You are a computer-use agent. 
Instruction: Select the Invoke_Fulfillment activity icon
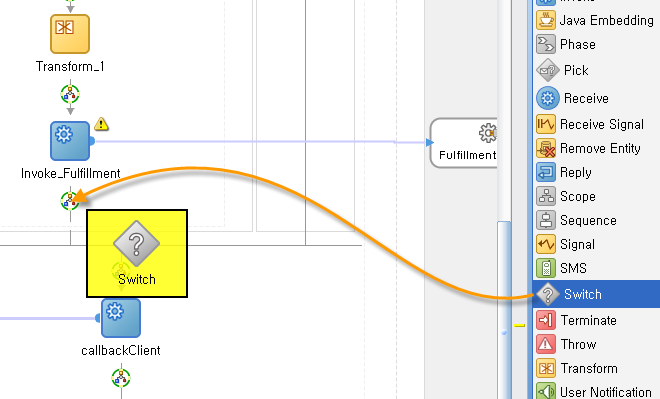point(70,141)
